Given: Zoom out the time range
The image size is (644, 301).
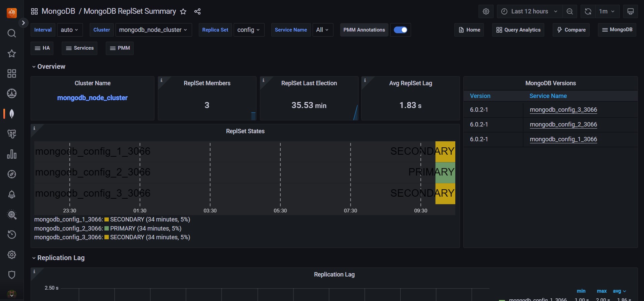Looking at the screenshot, I should click(x=570, y=11).
